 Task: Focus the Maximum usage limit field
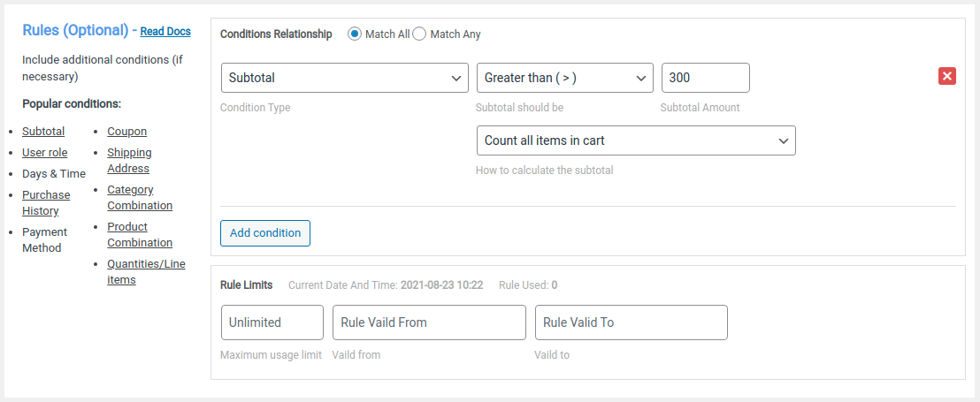[272, 322]
